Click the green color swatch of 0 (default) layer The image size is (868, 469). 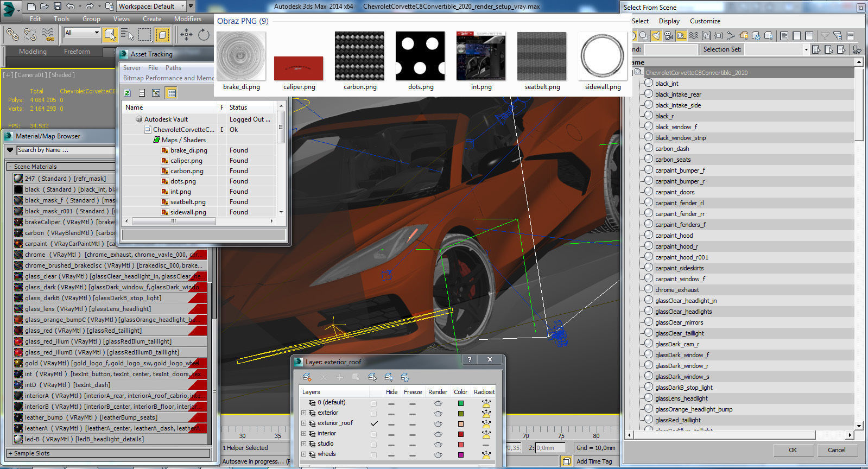[x=461, y=403]
